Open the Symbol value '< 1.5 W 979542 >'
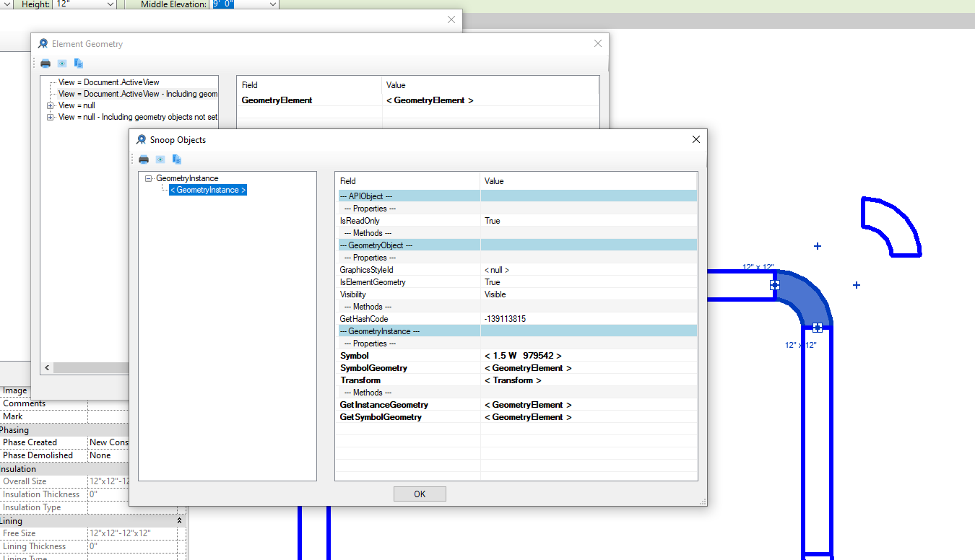Image resolution: width=975 pixels, height=560 pixels. coord(523,356)
